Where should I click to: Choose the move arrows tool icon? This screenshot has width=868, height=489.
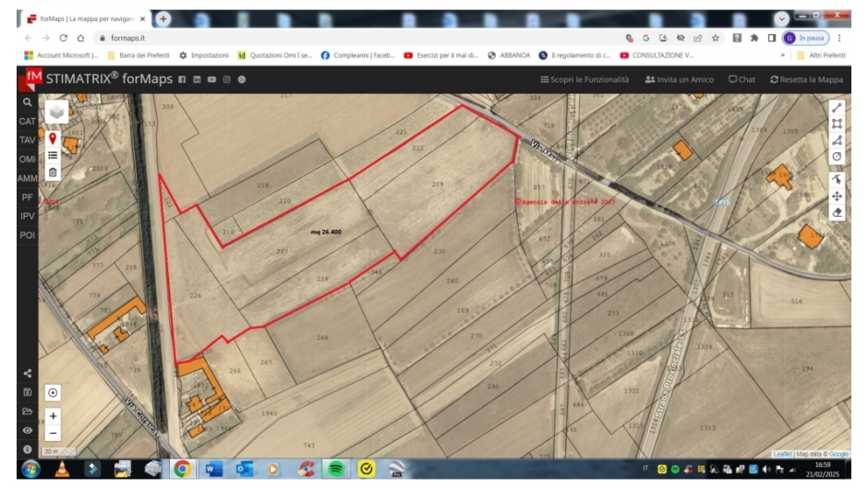(x=837, y=197)
